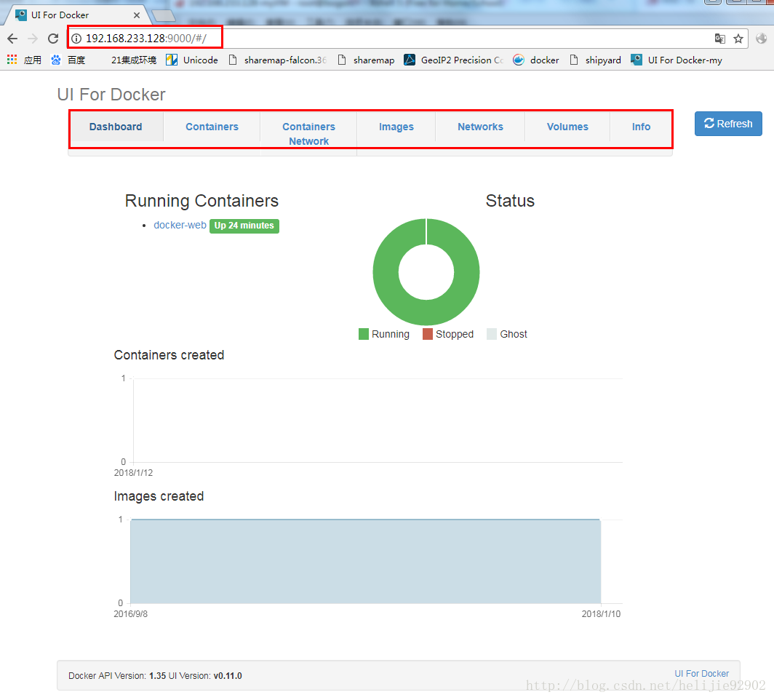Open the Unicode bookmark
Image resolution: width=774 pixels, height=700 pixels.
(x=192, y=60)
